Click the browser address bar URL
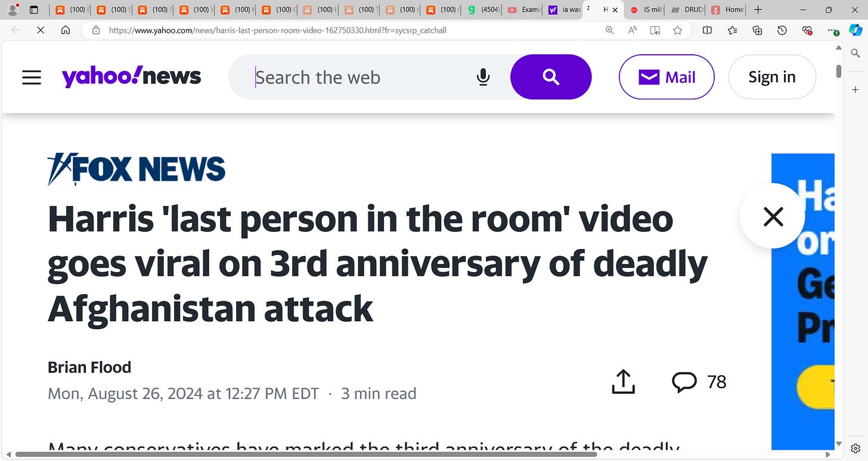 tap(278, 30)
